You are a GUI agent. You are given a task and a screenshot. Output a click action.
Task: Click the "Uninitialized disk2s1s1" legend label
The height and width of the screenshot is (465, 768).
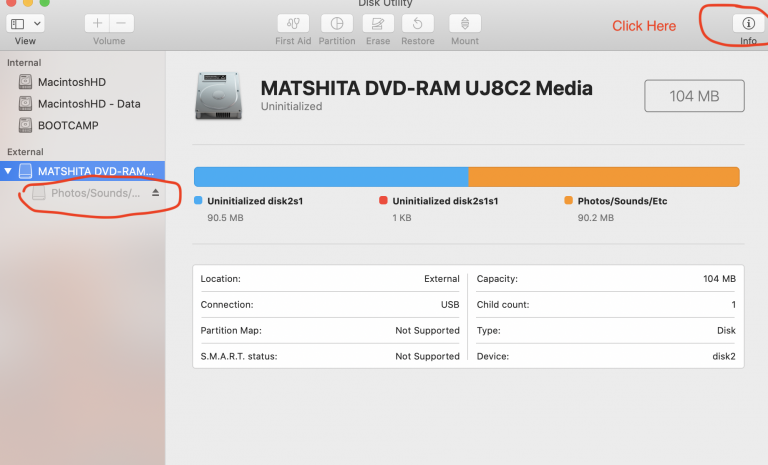[x=445, y=201]
